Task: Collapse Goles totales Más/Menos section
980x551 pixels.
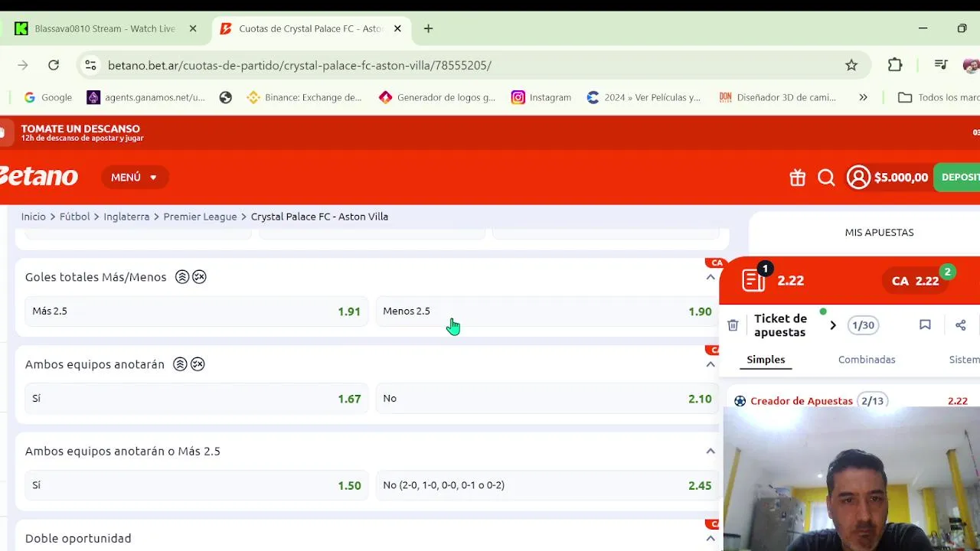Action: click(710, 277)
